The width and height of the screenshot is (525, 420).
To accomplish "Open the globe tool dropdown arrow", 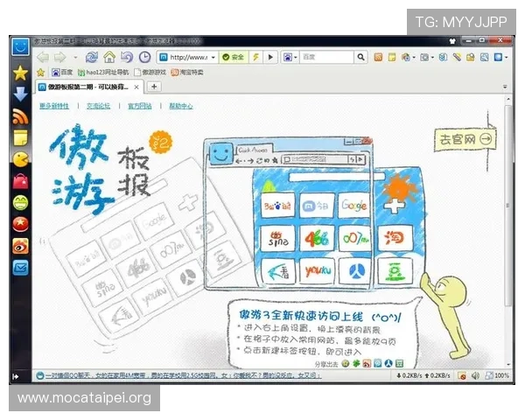I will point(414,58).
